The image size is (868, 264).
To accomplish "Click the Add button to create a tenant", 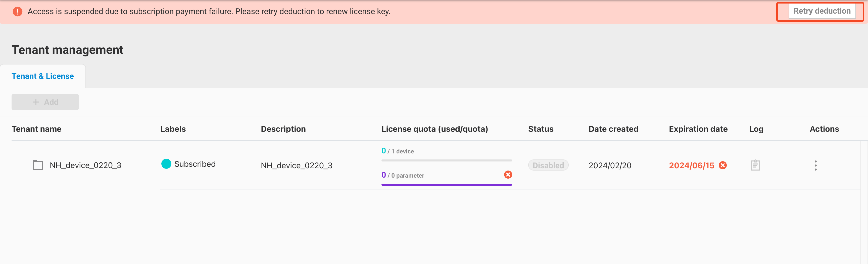I will pyautogui.click(x=45, y=102).
